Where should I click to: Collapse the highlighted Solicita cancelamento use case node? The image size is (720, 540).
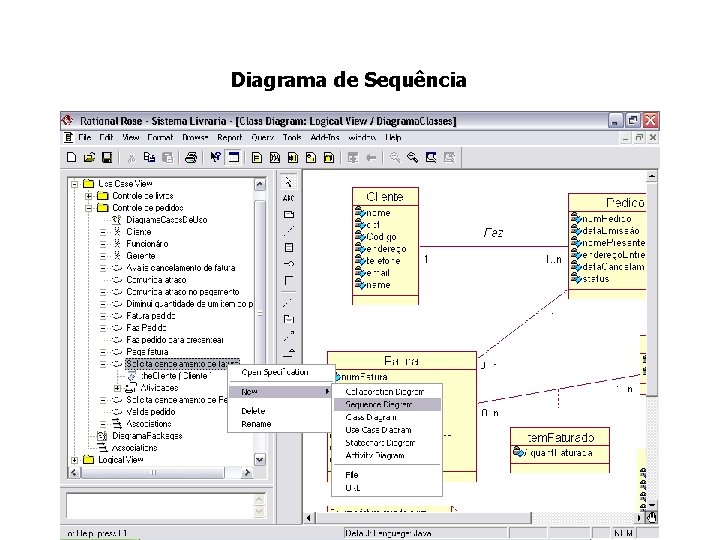point(103,364)
